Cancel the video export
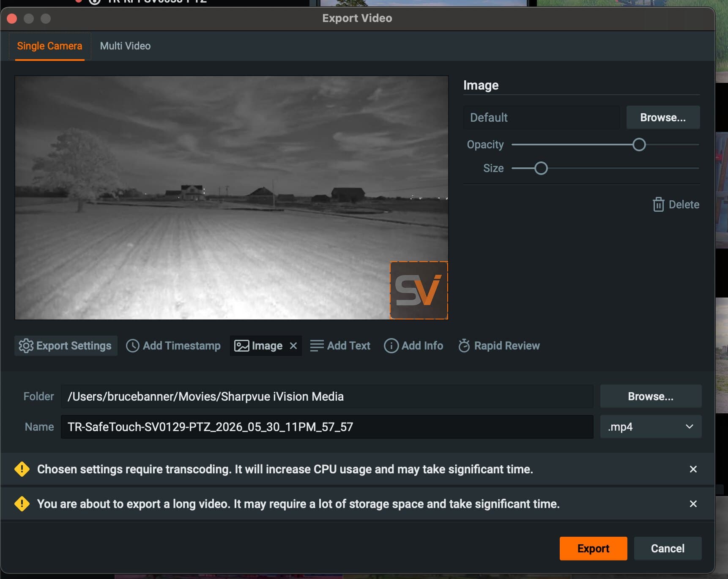 click(x=668, y=549)
